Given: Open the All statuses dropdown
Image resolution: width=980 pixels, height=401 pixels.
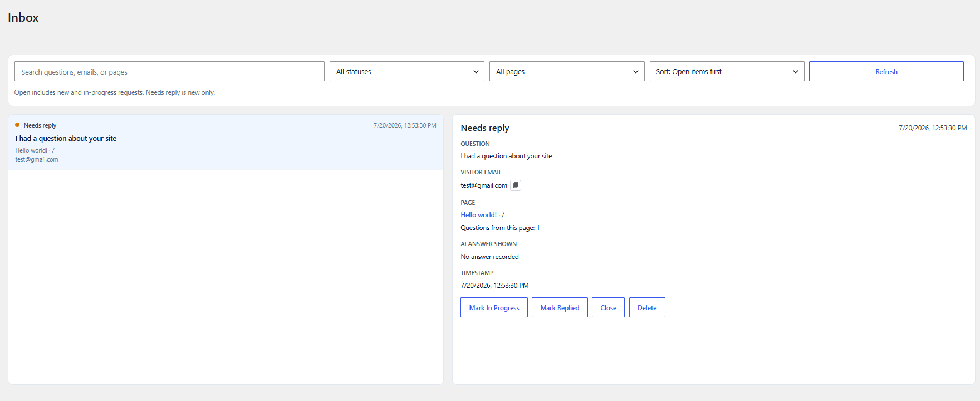Looking at the screenshot, I should tap(407, 71).
